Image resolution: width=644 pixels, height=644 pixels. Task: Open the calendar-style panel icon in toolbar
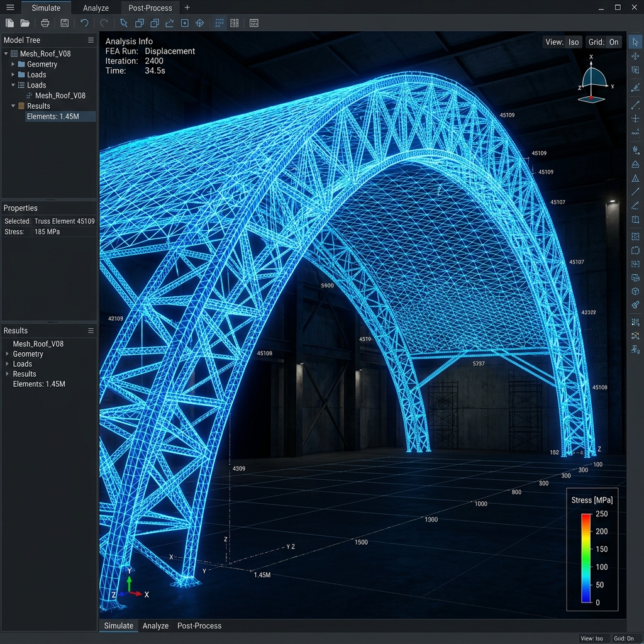pyautogui.click(x=254, y=23)
